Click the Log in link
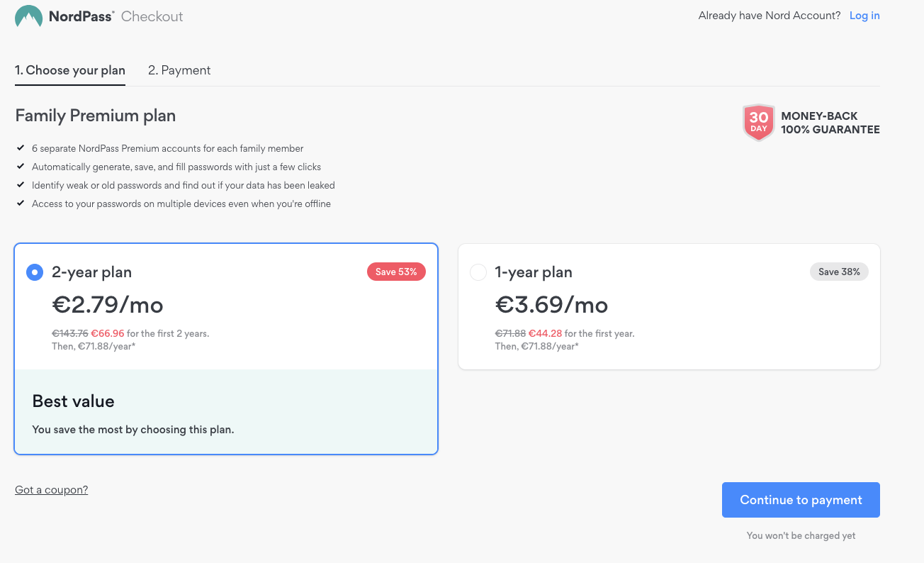 tap(864, 16)
